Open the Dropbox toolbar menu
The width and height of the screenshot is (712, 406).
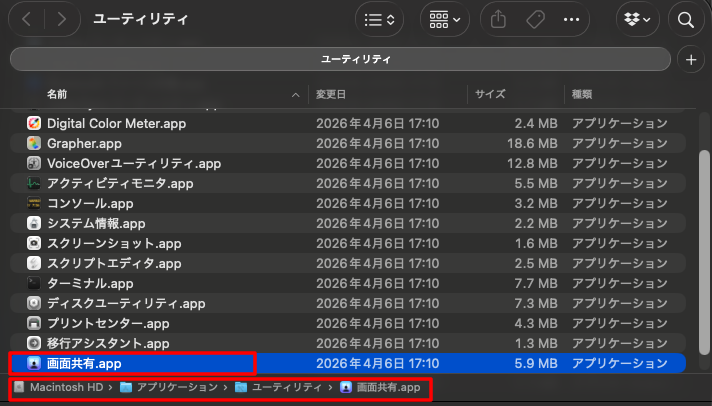[637, 19]
